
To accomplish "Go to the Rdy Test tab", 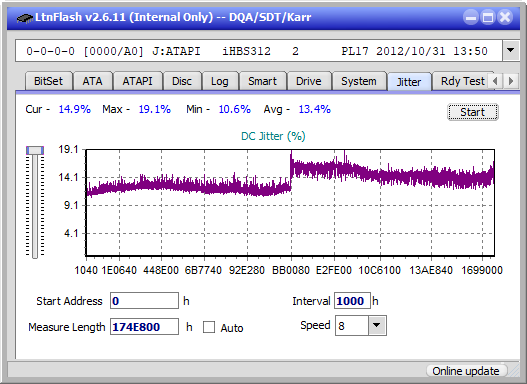I will point(462,81).
